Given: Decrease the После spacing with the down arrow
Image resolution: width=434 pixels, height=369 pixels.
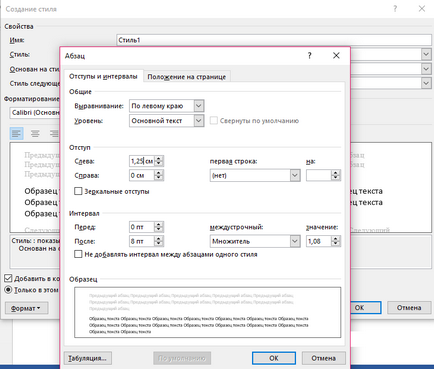Looking at the screenshot, I should (x=159, y=244).
